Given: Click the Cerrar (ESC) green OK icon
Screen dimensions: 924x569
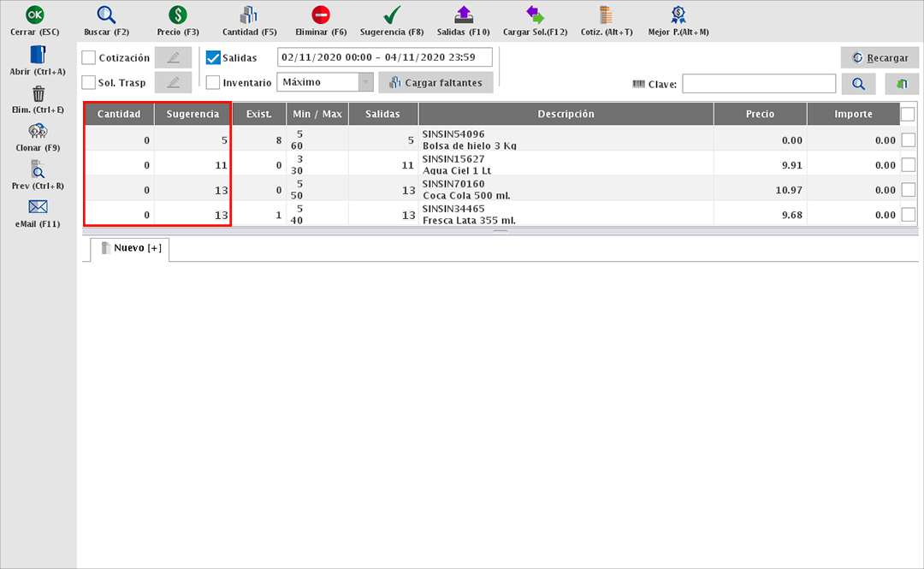Looking at the screenshot, I should point(35,15).
